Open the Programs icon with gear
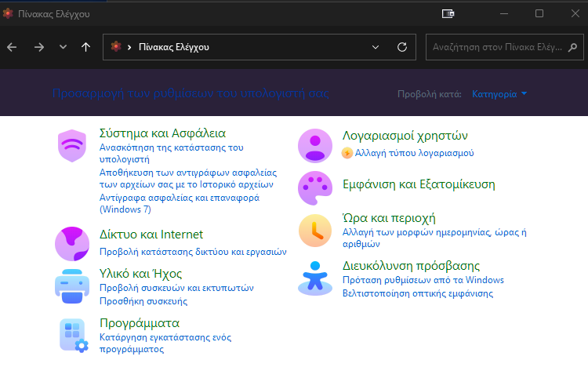Viewport: 588px width, 371px height. point(74,336)
